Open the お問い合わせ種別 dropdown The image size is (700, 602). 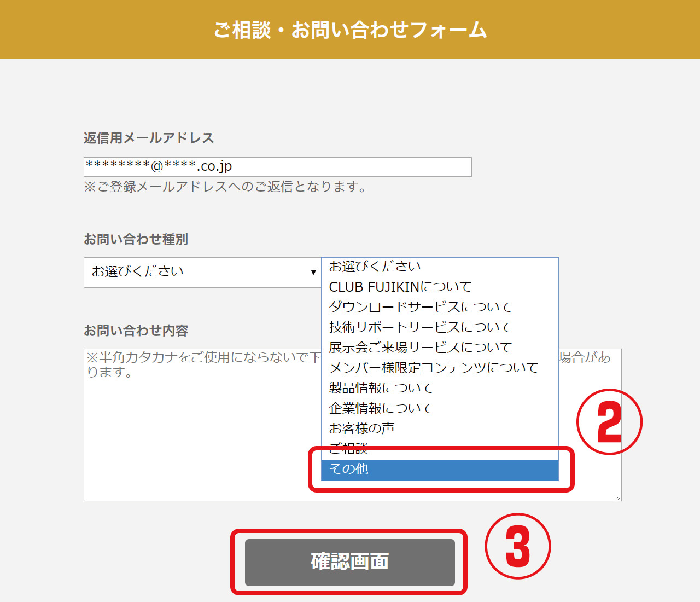[x=202, y=272]
